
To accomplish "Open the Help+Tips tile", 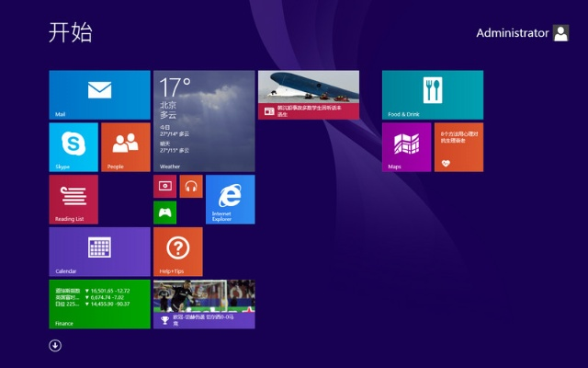I will click(177, 252).
